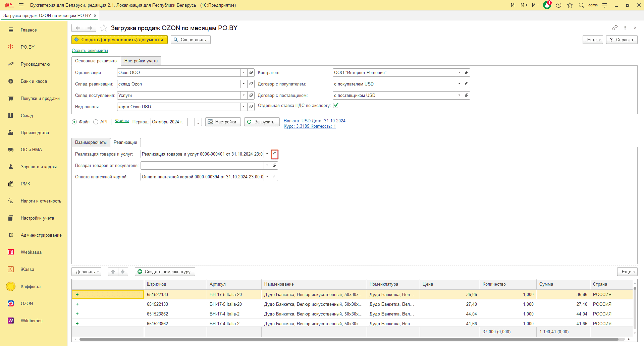644x346 pixels.
Task: Open Валюта USD Дата link
Action: tap(315, 121)
